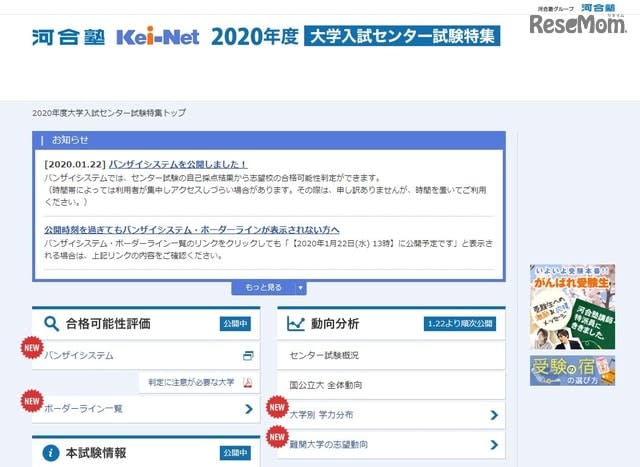Click 河合塾グループ logo at top right
640x467 pixels.
[x=576, y=8]
